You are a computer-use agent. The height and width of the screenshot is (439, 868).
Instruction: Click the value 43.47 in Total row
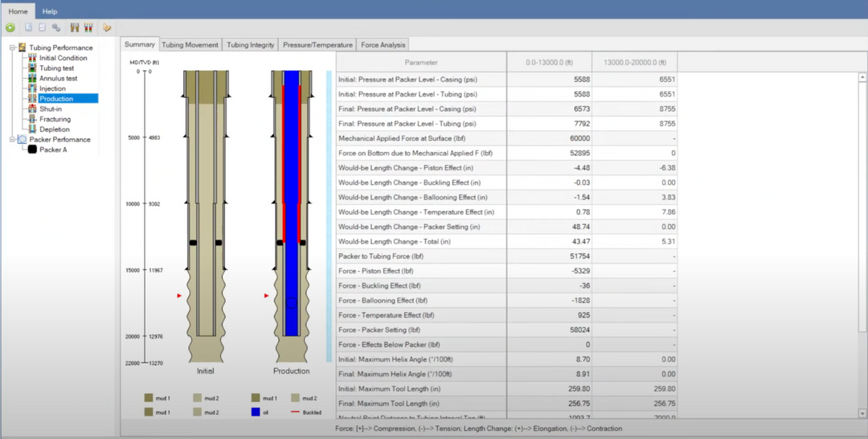581,241
